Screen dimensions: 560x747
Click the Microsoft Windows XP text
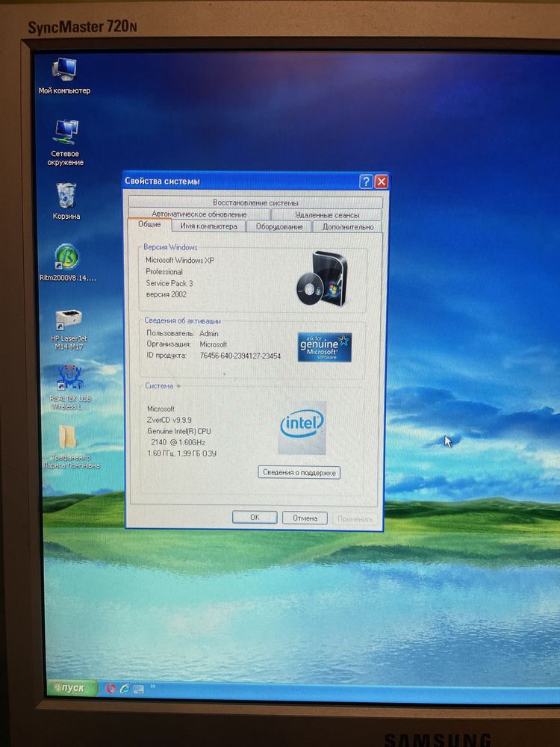180,260
